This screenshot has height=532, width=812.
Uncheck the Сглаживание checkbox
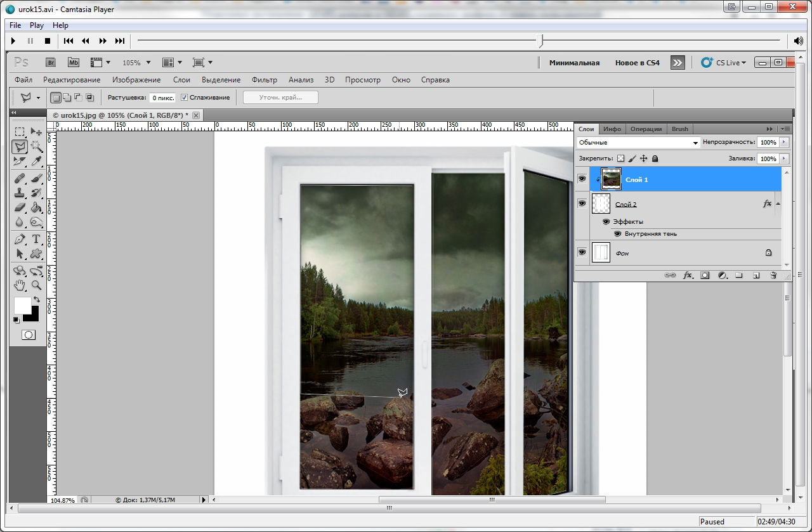point(184,98)
